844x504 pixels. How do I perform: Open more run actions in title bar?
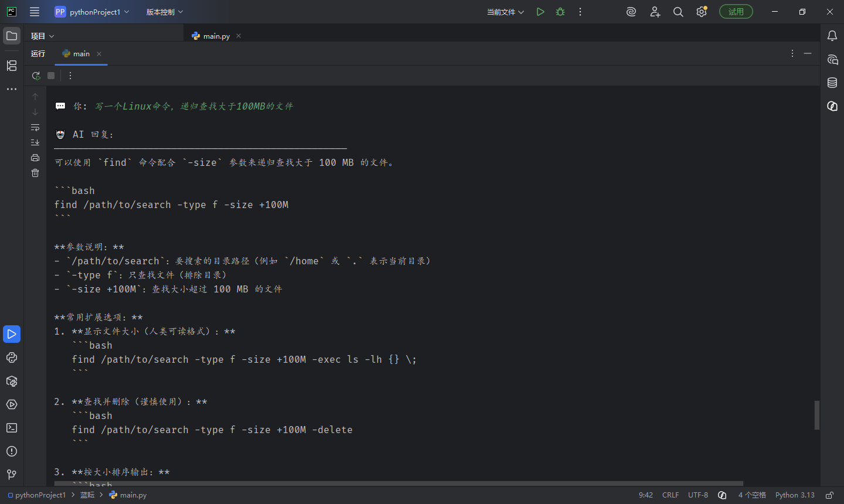pyautogui.click(x=580, y=12)
